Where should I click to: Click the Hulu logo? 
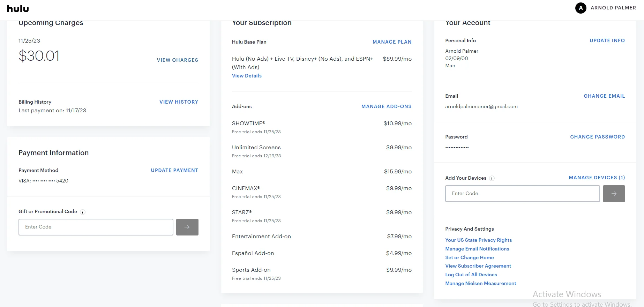point(18,9)
